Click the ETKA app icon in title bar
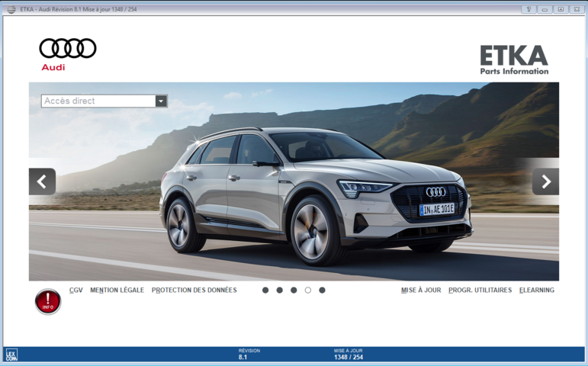 click(x=11, y=9)
